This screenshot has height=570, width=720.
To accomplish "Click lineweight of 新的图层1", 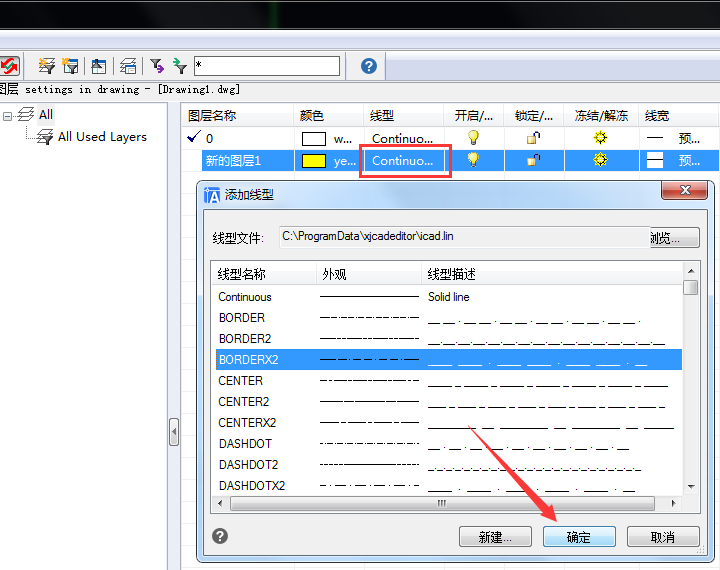I will (x=673, y=161).
